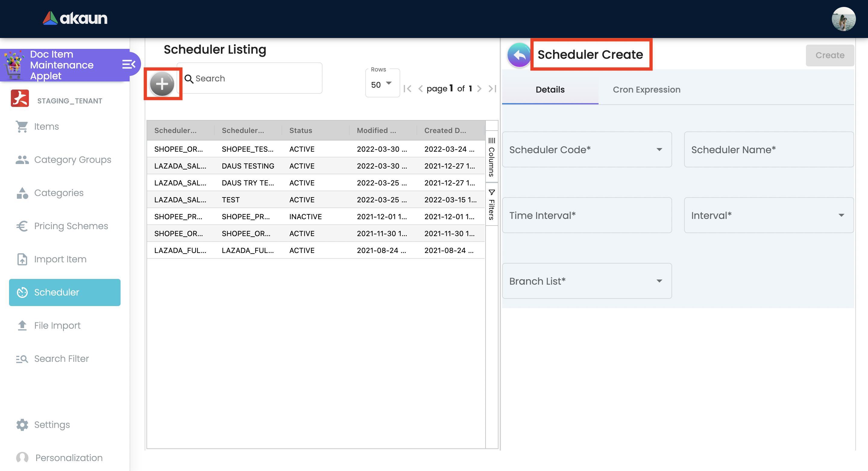This screenshot has width=868, height=471.
Task: Click the Scheduler Name input field
Action: click(x=769, y=150)
